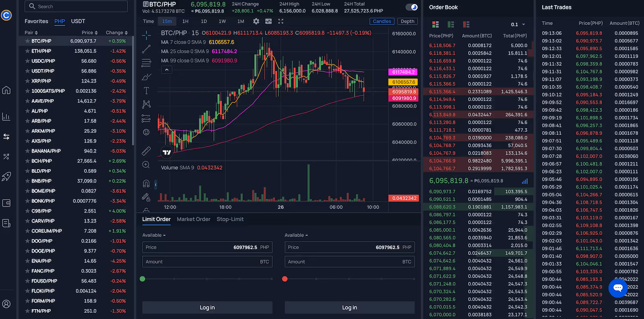
Task: Select the Stop-Limit tab
Action: 230,219
